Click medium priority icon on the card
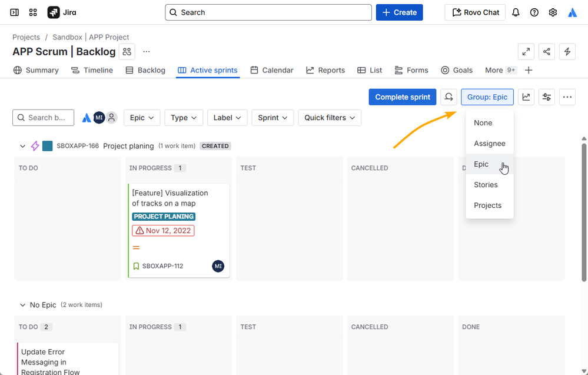 point(136,248)
